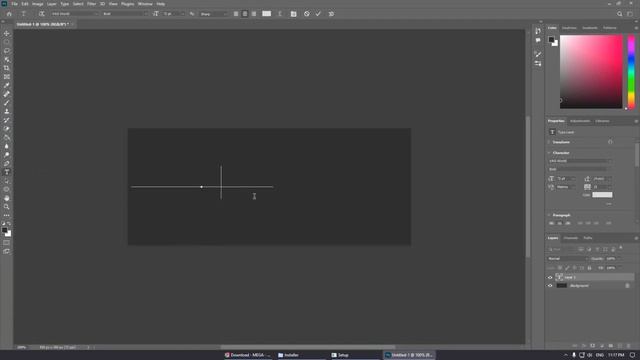The height and width of the screenshot is (360, 640).
Task: Pick a color in the color field
Action: pos(591,72)
